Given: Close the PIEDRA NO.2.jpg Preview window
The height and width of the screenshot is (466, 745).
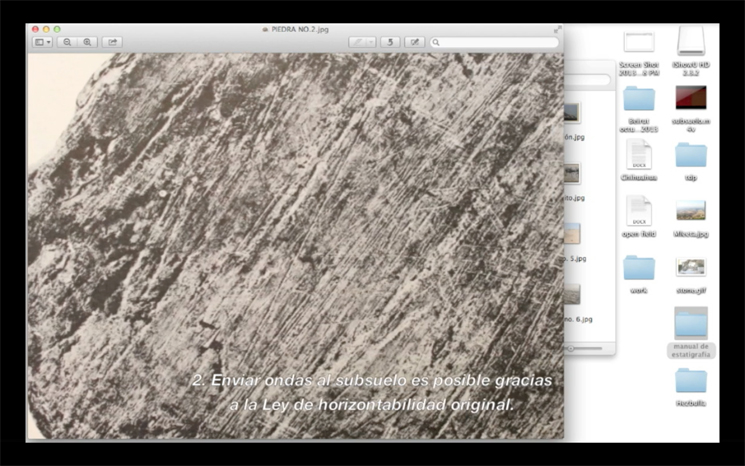Looking at the screenshot, I should (x=35, y=29).
